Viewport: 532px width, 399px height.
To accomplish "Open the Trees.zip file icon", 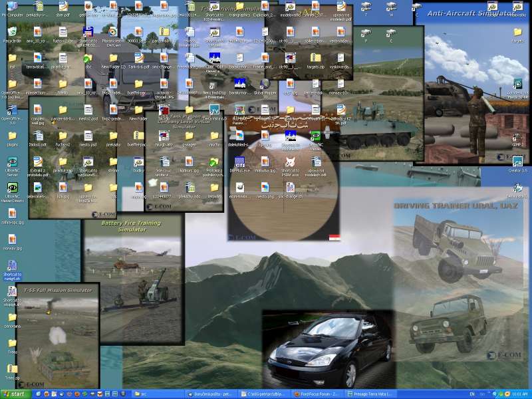I will click(x=12, y=369).
